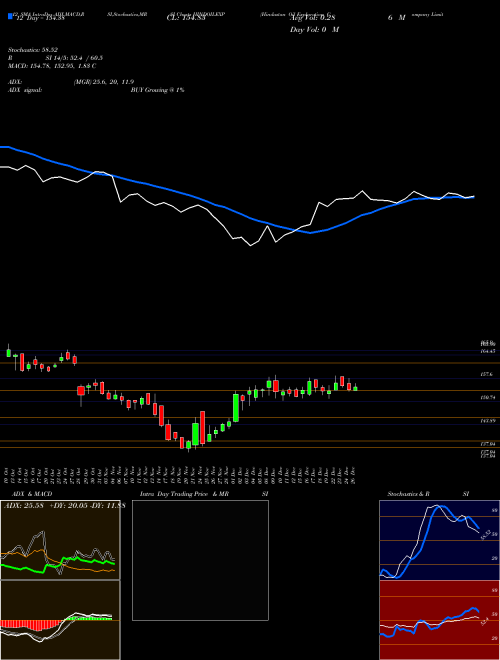Click the 'BUY Growing @ 1%' signal text

tap(157, 90)
